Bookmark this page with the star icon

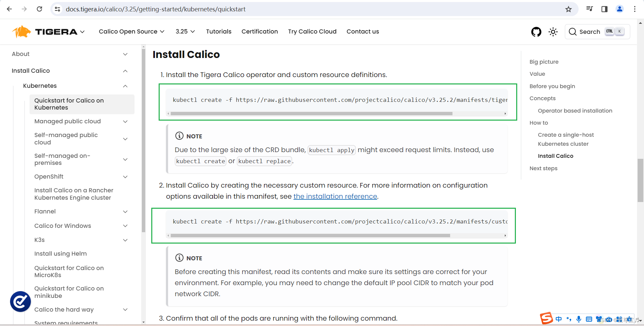[x=568, y=9]
